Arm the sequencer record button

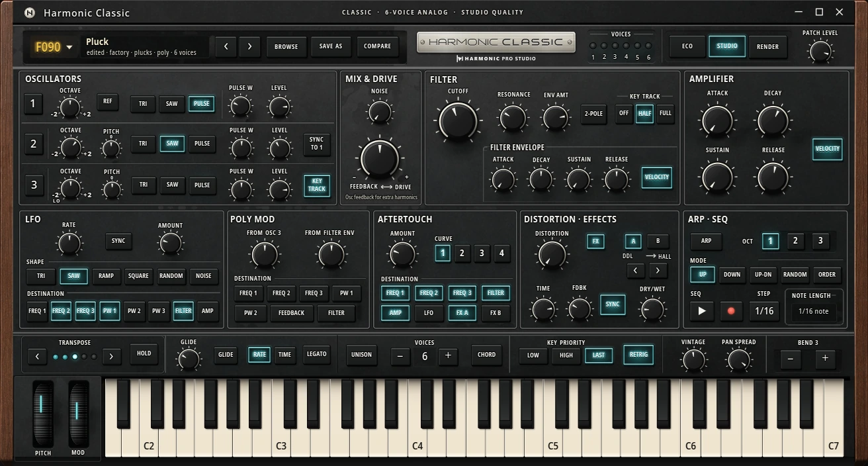pyautogui.click(x=731, y=310)
